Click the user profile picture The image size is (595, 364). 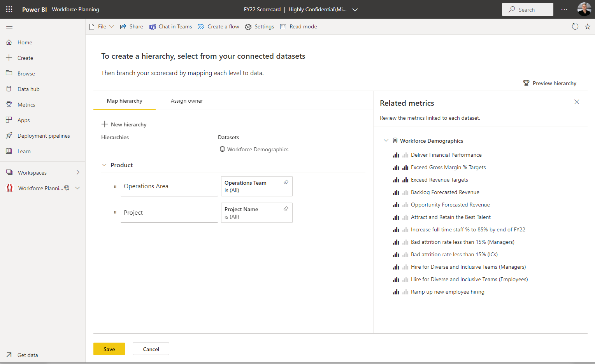click(x=584, y=9)
